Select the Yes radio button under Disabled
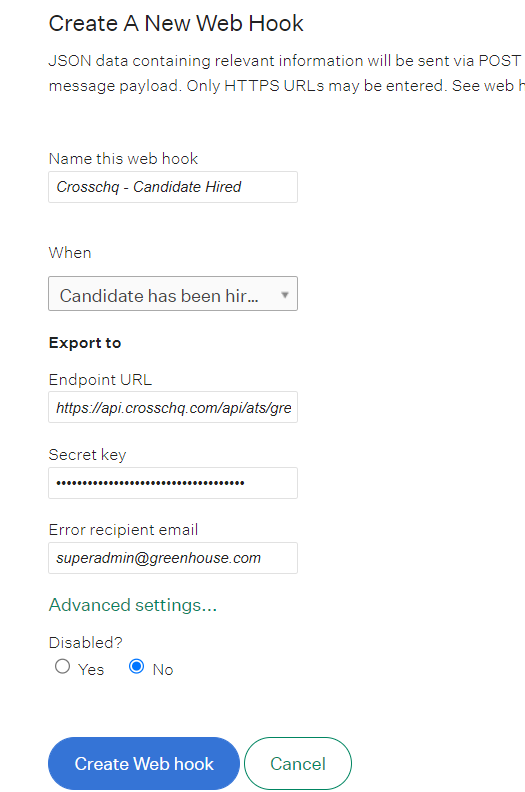 click(62, 666)
